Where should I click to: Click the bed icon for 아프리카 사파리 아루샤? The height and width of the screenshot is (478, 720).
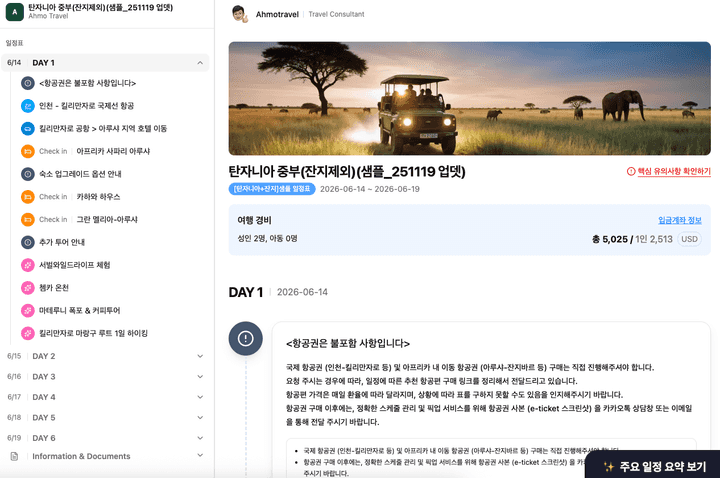pos(28,151)
